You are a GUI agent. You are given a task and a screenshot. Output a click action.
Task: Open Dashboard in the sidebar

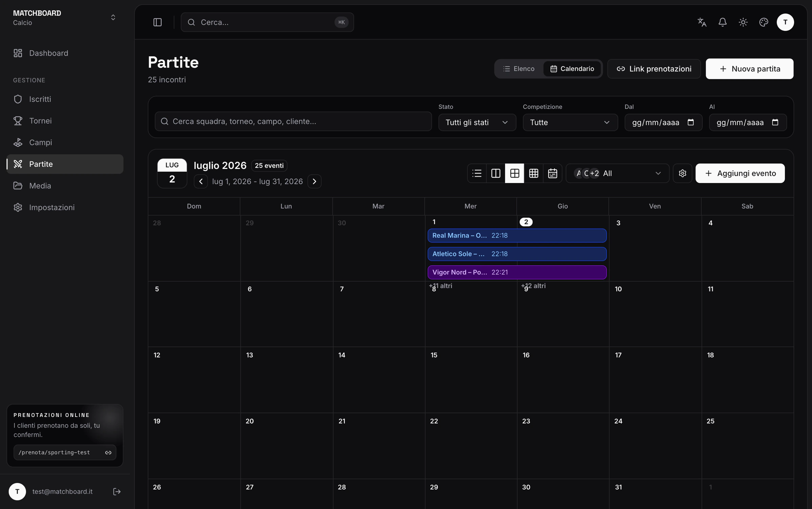pyautogui.click(x=65, y=53)
